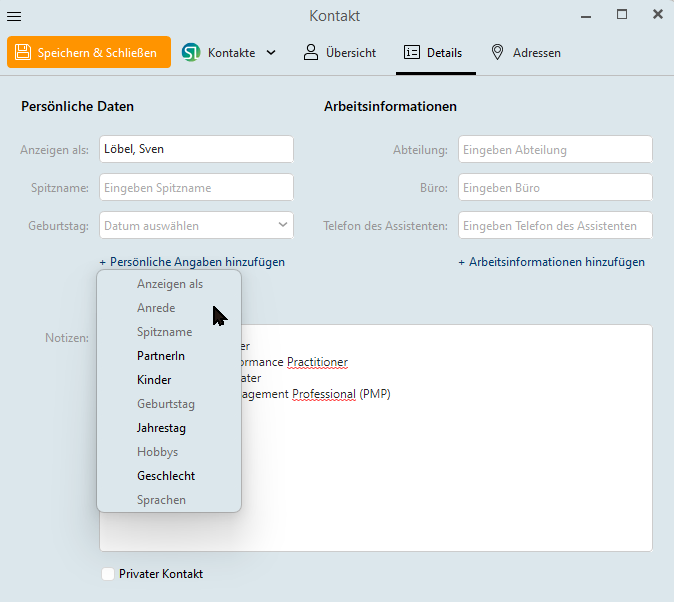Click the Speichern & Schließen save button
The image size is (674, 602).
pos(88,53)
